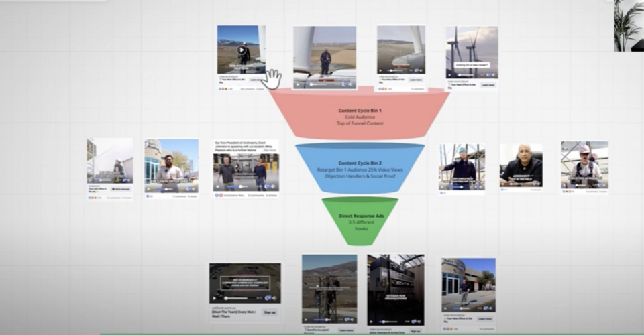Image resolution: width=644 pixels, height=335 pixels.
Task: Click play icon on turbine-top worker ad above the funnel
Action: click(298, 85)
